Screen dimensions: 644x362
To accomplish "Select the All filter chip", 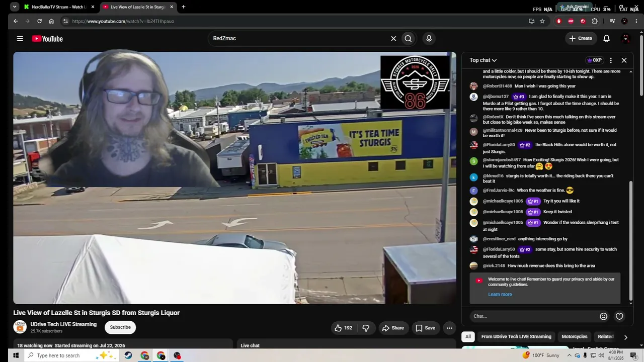I will [468, 337].
